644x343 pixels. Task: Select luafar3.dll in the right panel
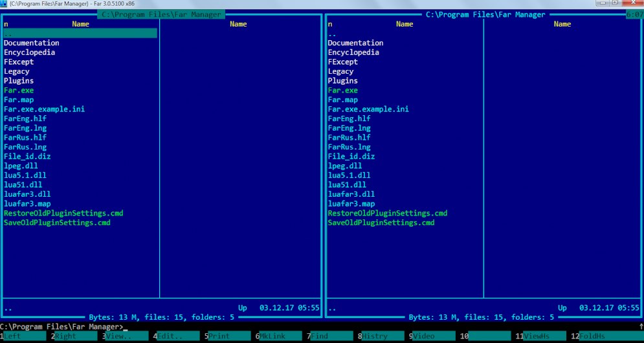[351, 194]
